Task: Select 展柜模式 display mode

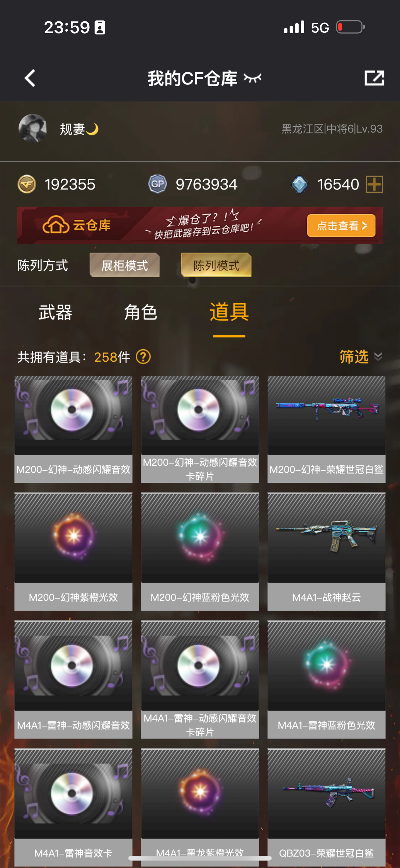Action: (x=125, y=265)
